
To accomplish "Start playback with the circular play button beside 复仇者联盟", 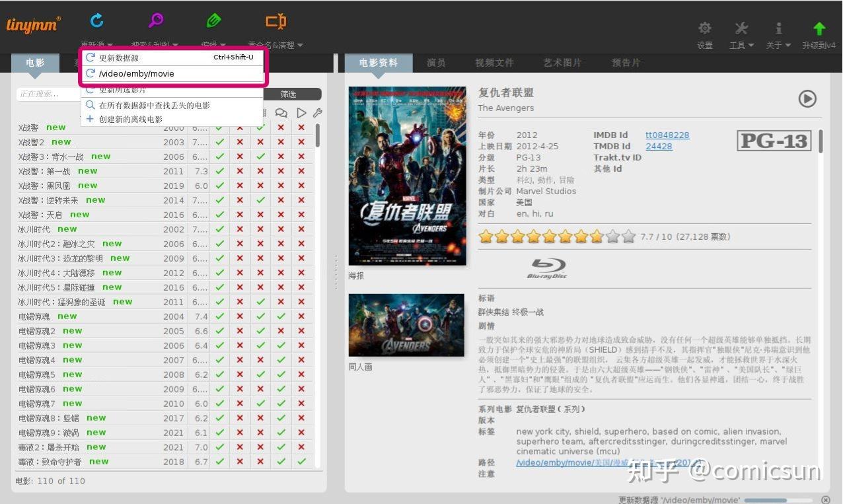I will [807, 98].
